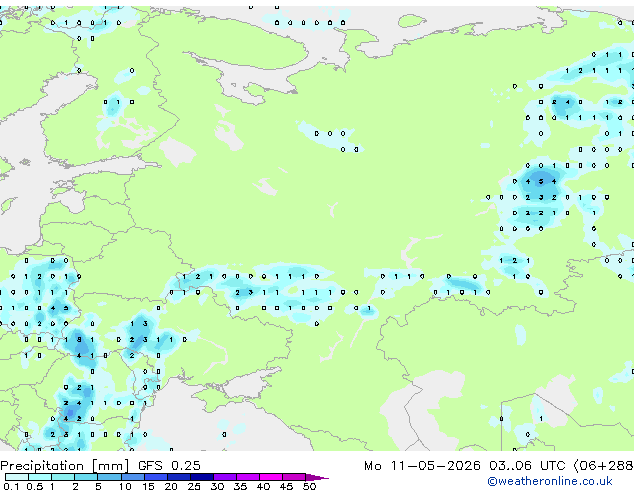The height and width of the screenshot is (490, 634).
Task: Click the '(06+288' forecast run text
Action: (x=603, y=466)
